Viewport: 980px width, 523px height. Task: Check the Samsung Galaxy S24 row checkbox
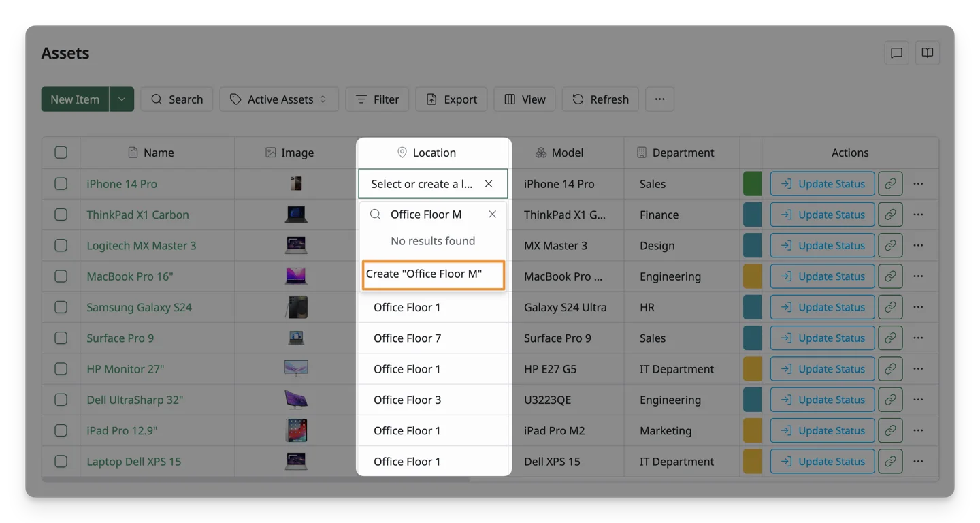[61, 307]
